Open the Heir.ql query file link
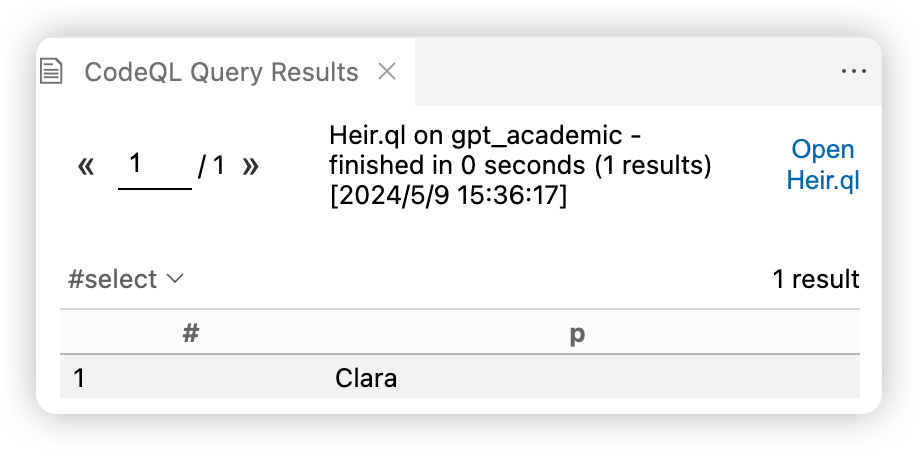 [x=822, y=165]
